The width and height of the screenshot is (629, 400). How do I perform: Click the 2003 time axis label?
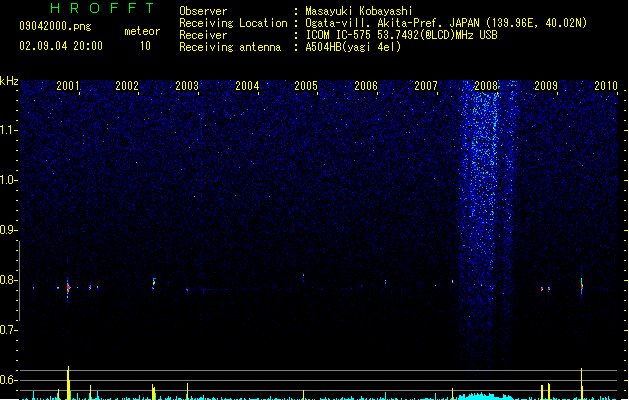(187, 86)
